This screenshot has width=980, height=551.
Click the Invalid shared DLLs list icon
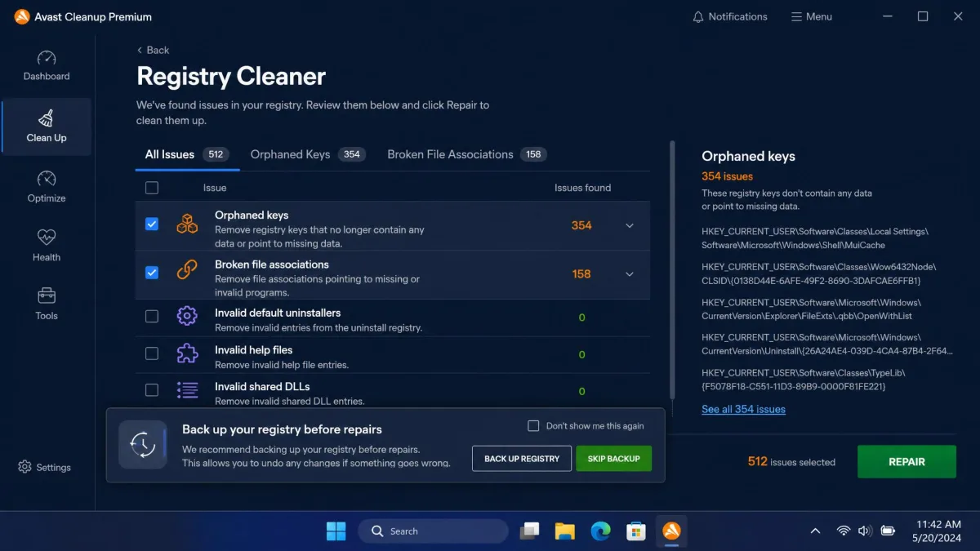pyautogui.click(x=187, y=390)
